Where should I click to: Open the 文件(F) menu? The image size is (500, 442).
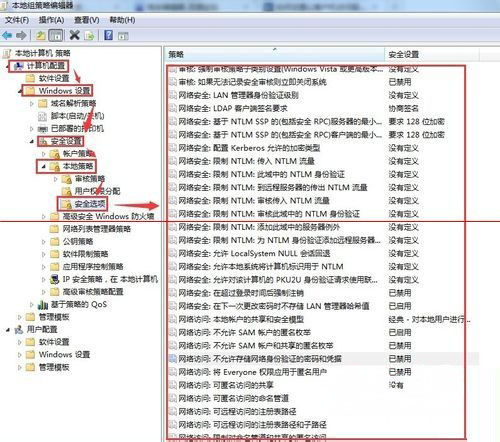[17, 20]
